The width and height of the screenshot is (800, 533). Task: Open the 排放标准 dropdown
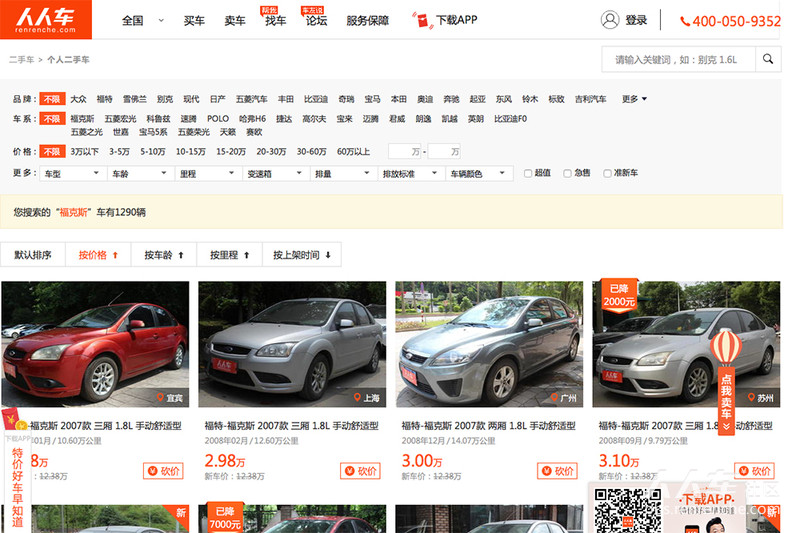(410, 174)
